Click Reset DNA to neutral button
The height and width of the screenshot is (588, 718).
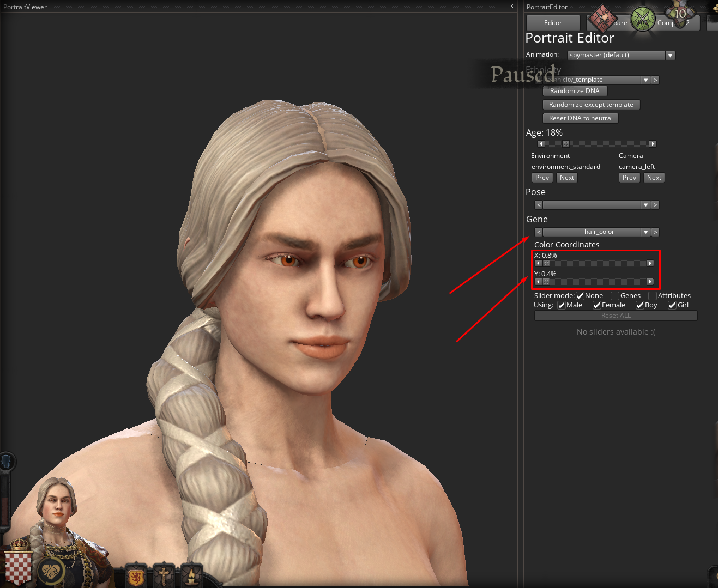pos(581,118)
